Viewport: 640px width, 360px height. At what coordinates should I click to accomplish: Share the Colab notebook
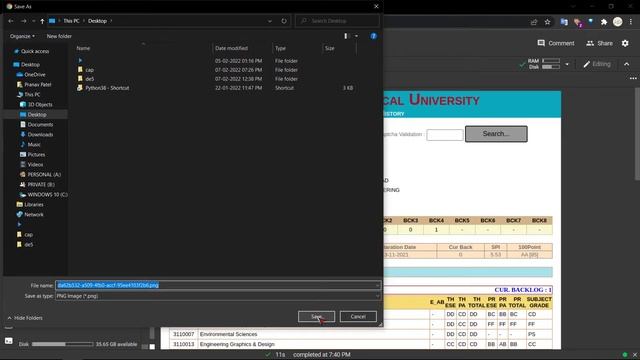600,43
